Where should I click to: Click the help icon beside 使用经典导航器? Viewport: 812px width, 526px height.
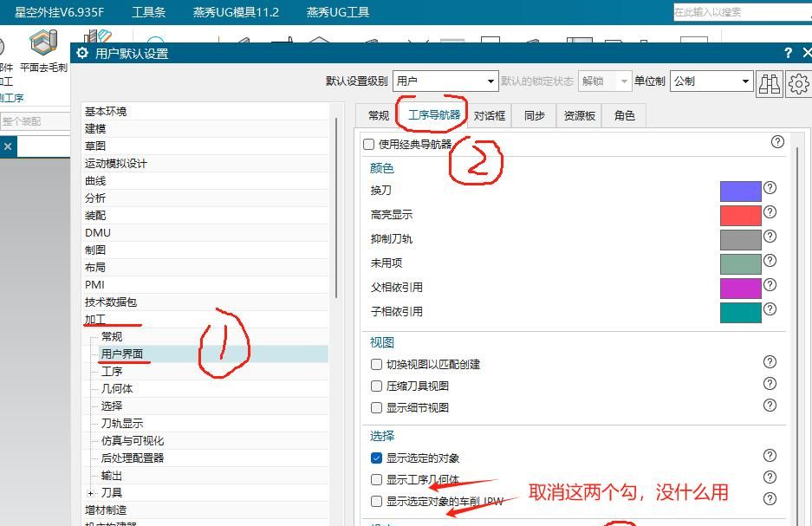click(777, 143)
